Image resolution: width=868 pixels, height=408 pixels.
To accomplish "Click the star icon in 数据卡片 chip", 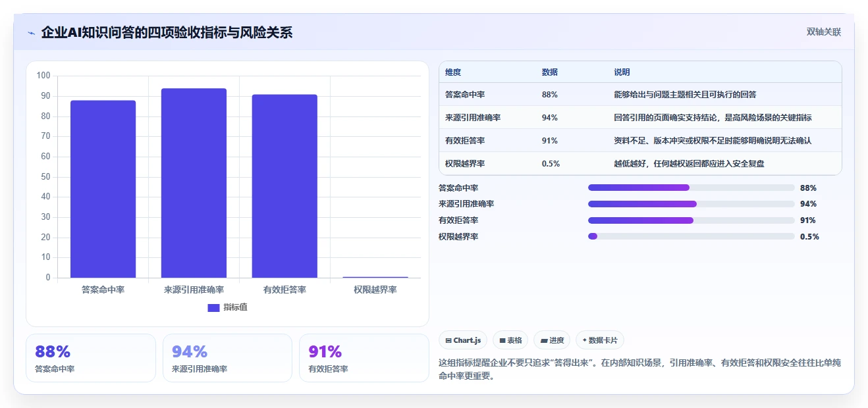I will point(585,341).
